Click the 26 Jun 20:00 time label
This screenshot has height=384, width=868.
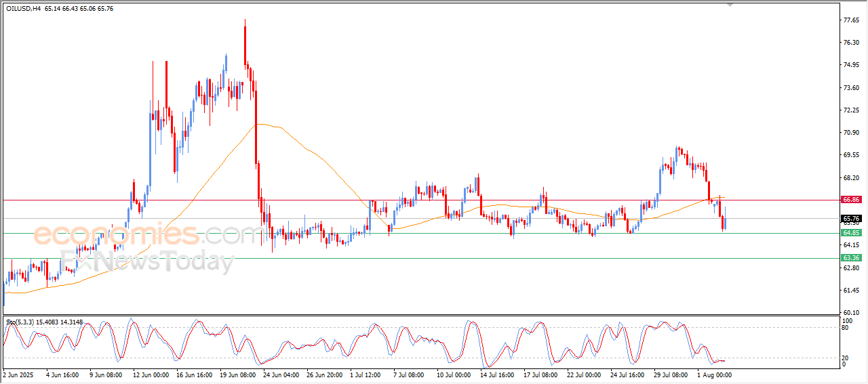click(323, 375)
